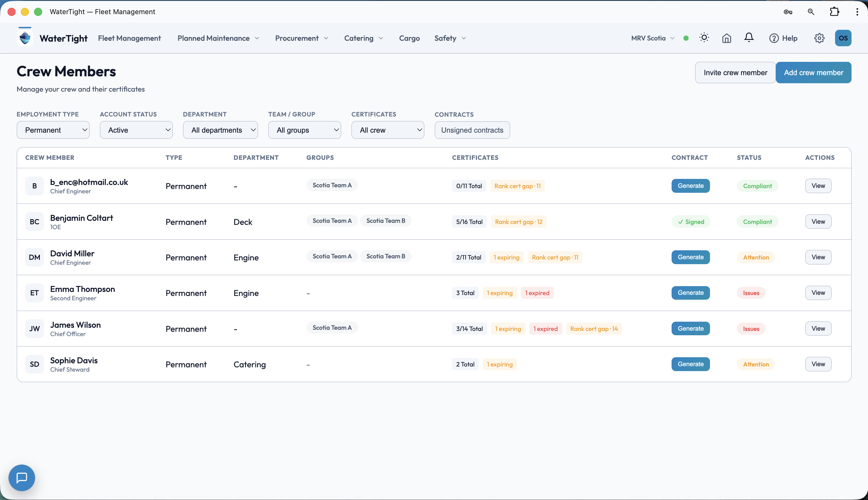Click the ET avatar of Emma Thompson
The image size is (868, 500).
(x=34, y=293)
